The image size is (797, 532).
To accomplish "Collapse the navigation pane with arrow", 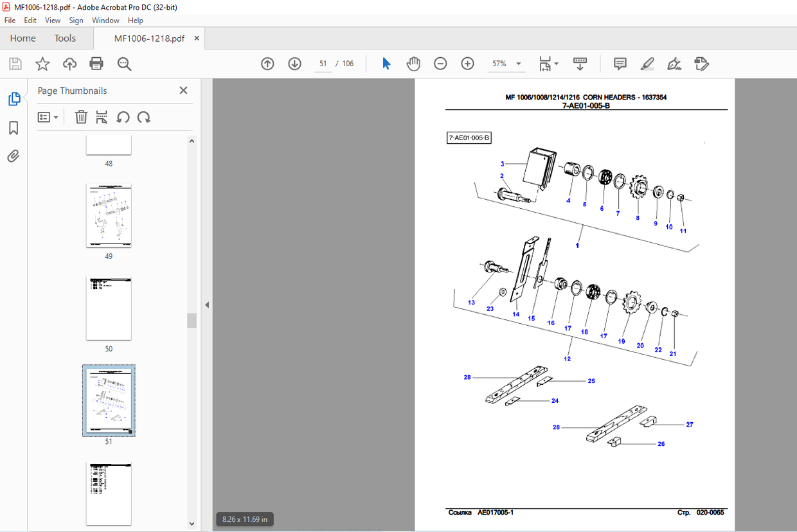I will (x=207, y=305).
